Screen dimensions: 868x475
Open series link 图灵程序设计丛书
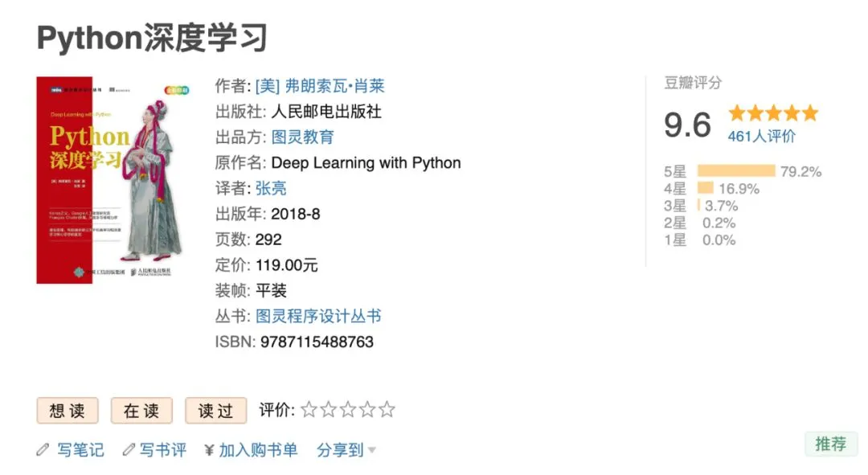(x=318, y=316)
